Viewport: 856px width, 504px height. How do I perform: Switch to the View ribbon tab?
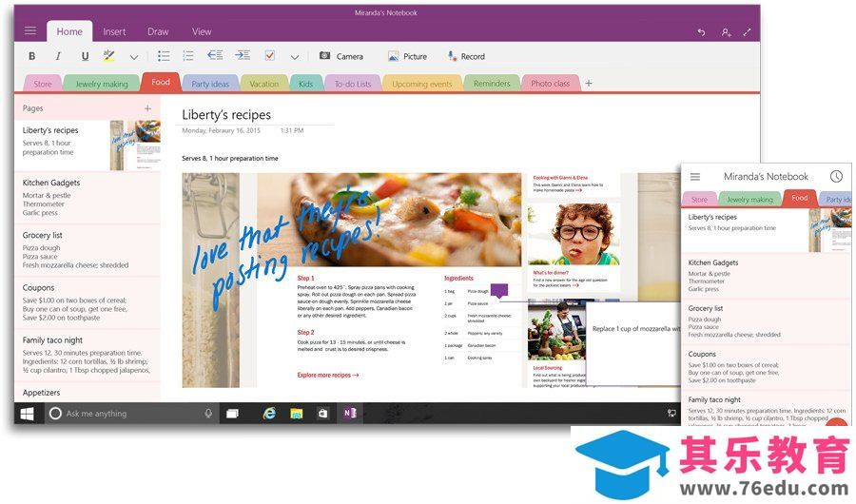202,31
